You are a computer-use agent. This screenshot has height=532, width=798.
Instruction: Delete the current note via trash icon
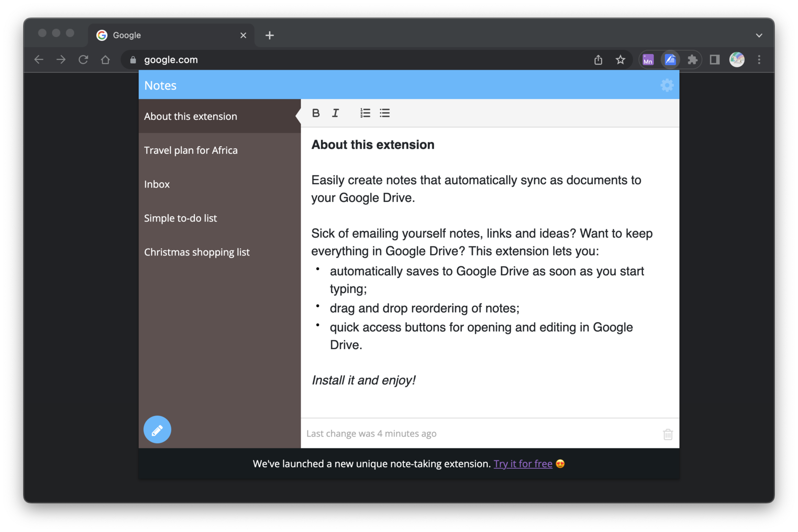pyautogui.click(x=667, y=434)
